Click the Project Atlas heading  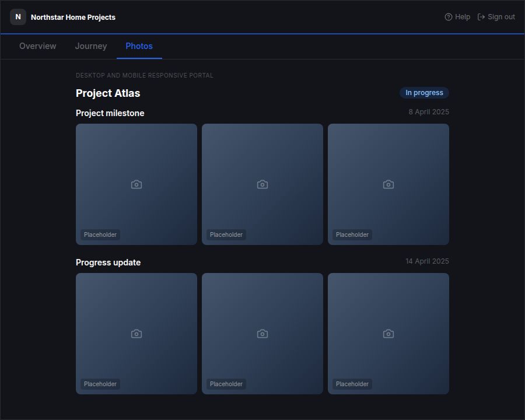point(108,93)
